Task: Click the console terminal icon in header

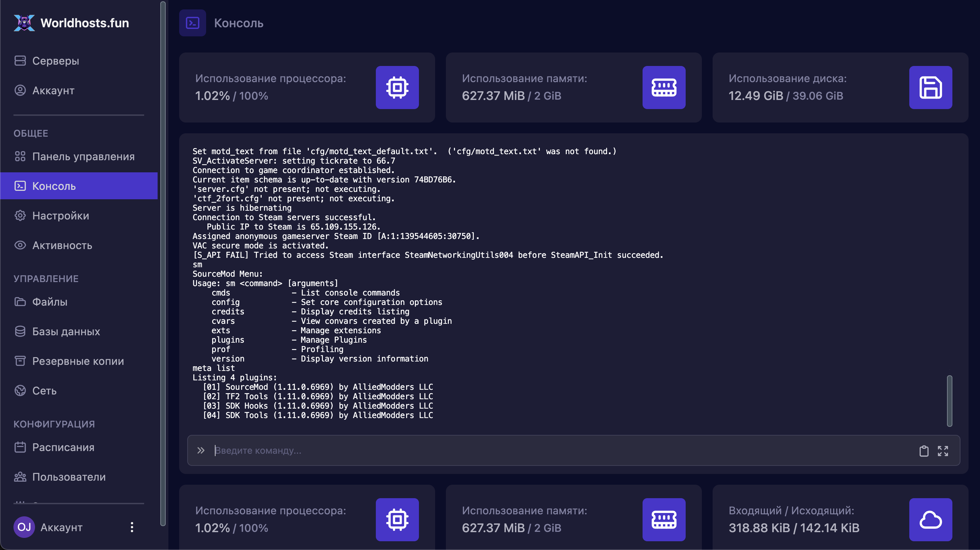Action: coord(193,23)
